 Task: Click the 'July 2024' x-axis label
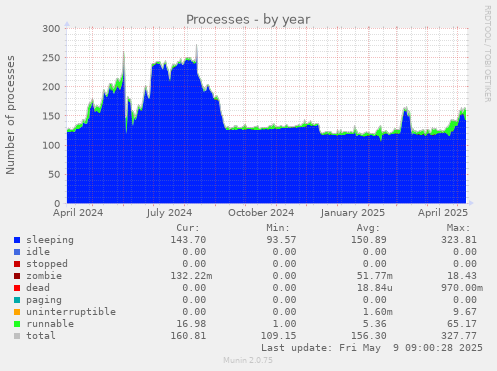[x=169, y=213]
